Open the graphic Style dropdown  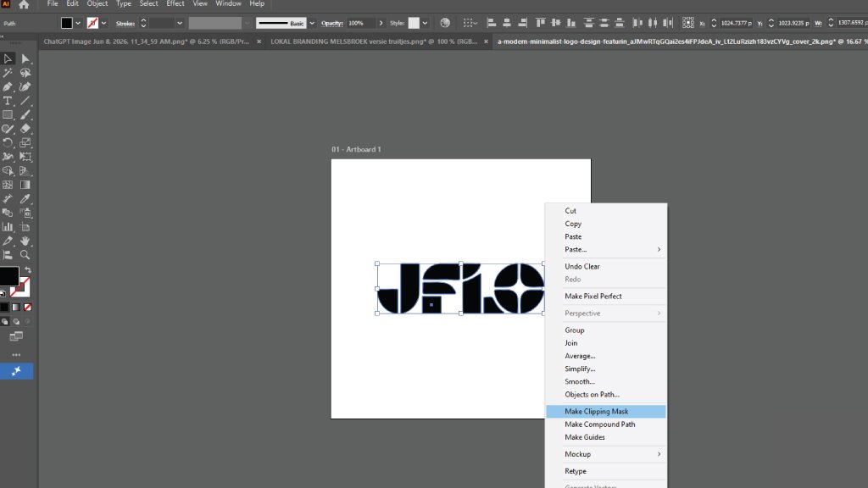(425, 23)
